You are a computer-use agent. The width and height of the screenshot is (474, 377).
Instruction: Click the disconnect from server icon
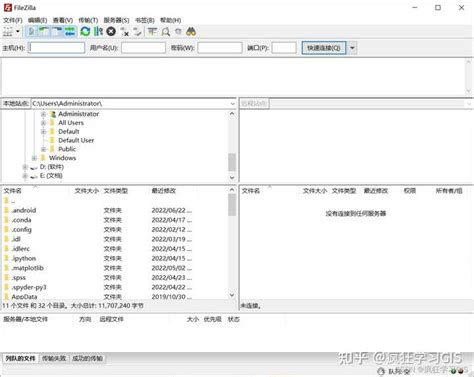125,32
